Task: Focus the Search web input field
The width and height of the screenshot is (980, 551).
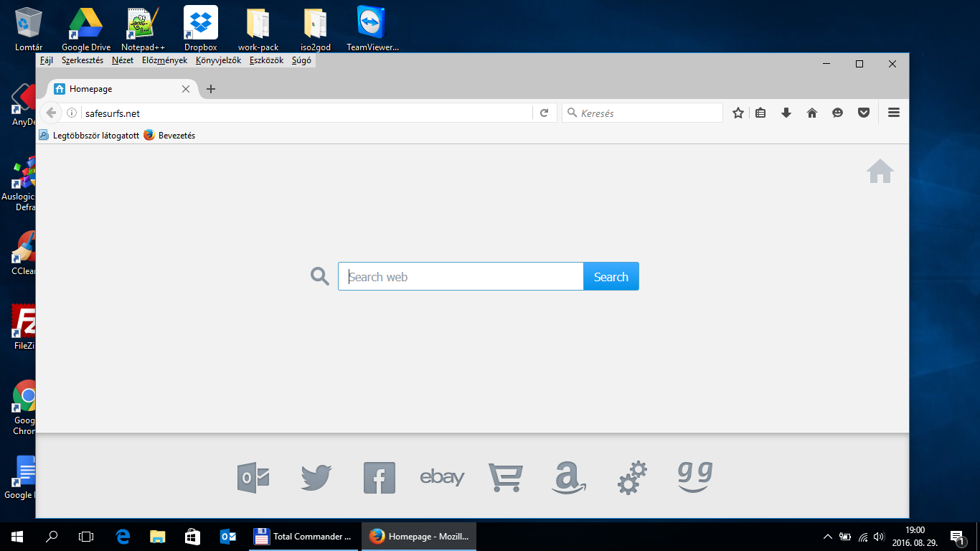Action: [461, 277]
